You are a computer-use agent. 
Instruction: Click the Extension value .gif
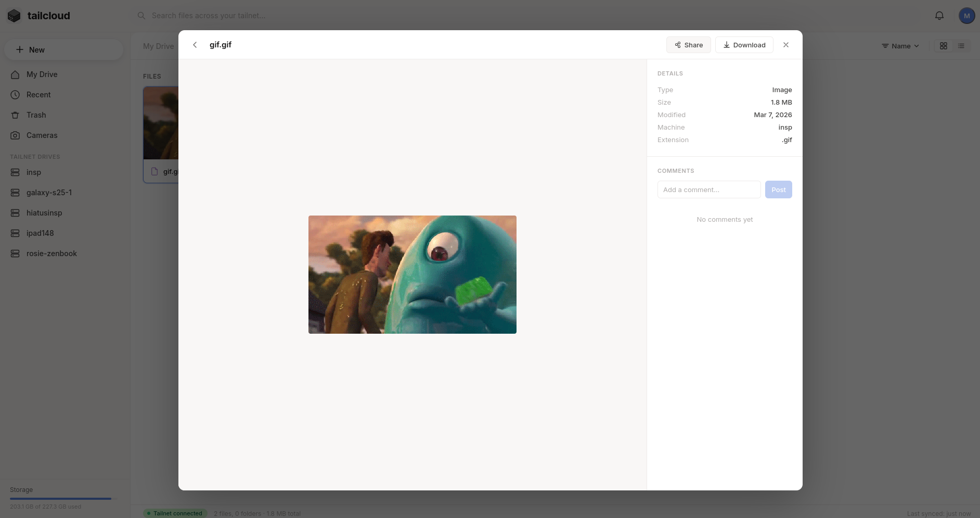pos(787,140)
